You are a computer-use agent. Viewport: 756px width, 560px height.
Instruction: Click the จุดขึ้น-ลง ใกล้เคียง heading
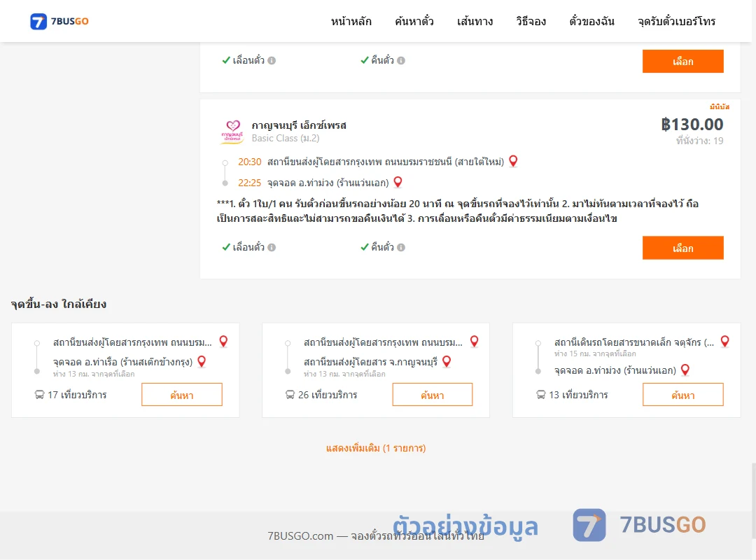click(x=58, y=304)
